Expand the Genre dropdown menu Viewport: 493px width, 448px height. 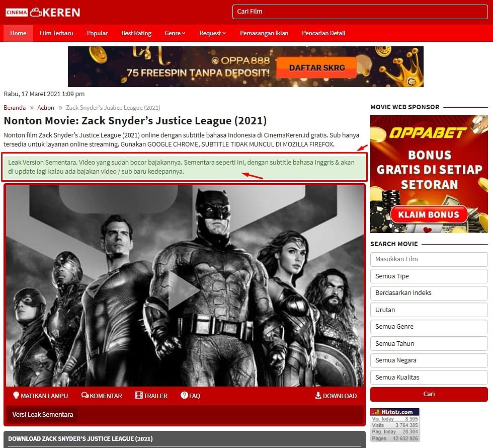(175, 33)
